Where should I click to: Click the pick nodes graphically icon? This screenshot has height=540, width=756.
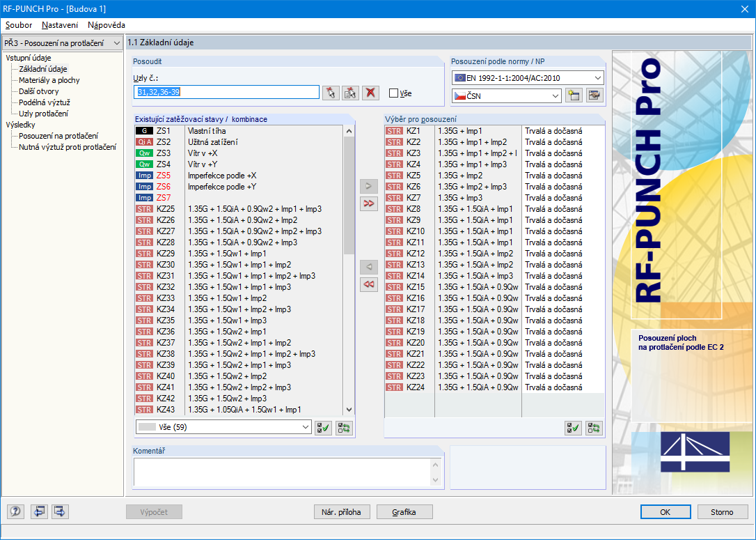click(x=331, y=93)
